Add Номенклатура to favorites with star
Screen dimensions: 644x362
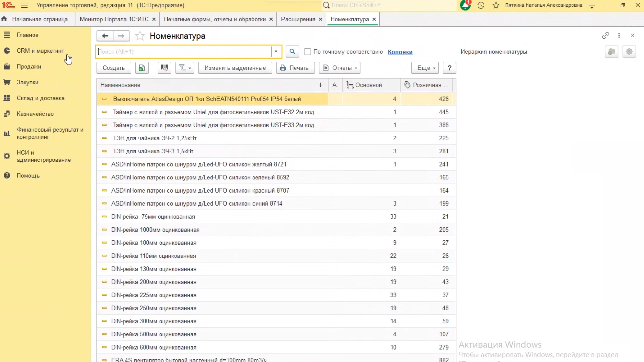click(140, 36)
